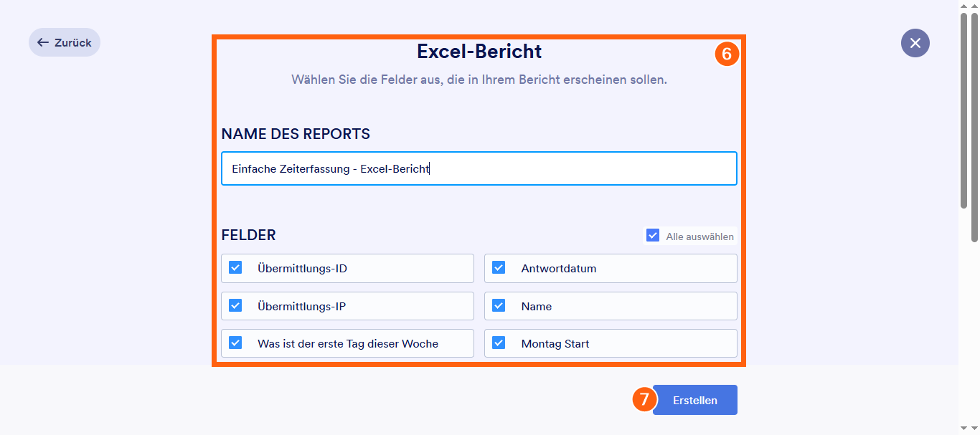Uncheck the Übermittlungs-ID field checkbox
The image size is (980, 435).
(235, 267)
